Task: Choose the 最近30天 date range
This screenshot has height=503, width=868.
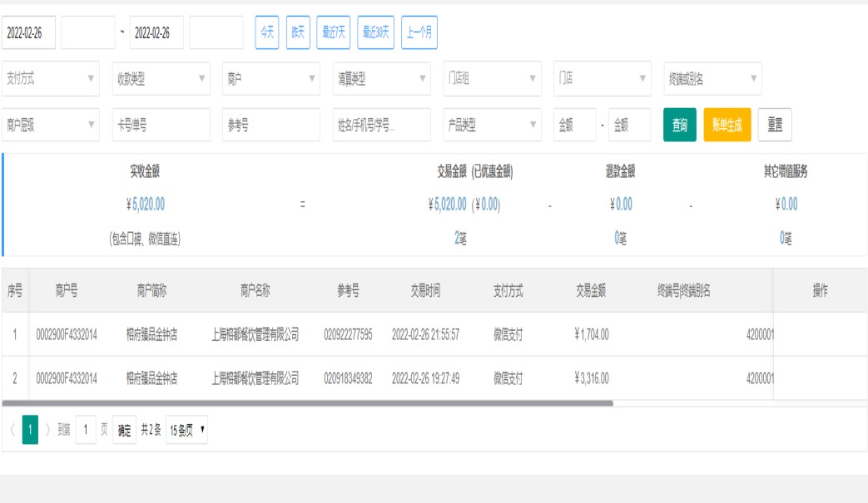Action: [376, 32]
